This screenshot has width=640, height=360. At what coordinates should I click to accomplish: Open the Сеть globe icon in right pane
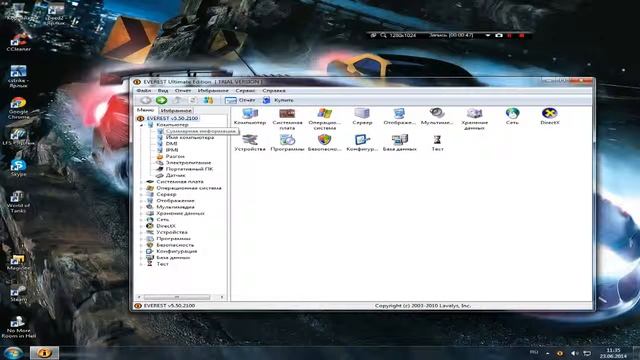click(512, 116)
